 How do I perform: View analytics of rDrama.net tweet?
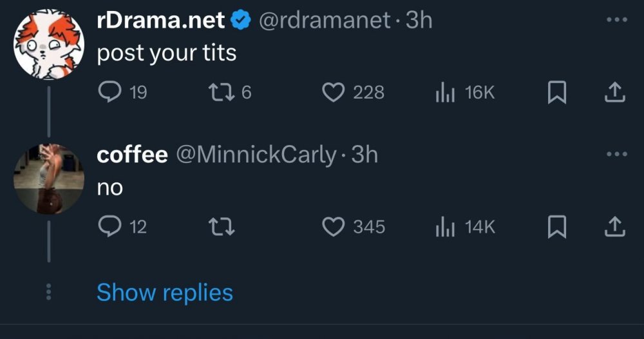(446, 93)
